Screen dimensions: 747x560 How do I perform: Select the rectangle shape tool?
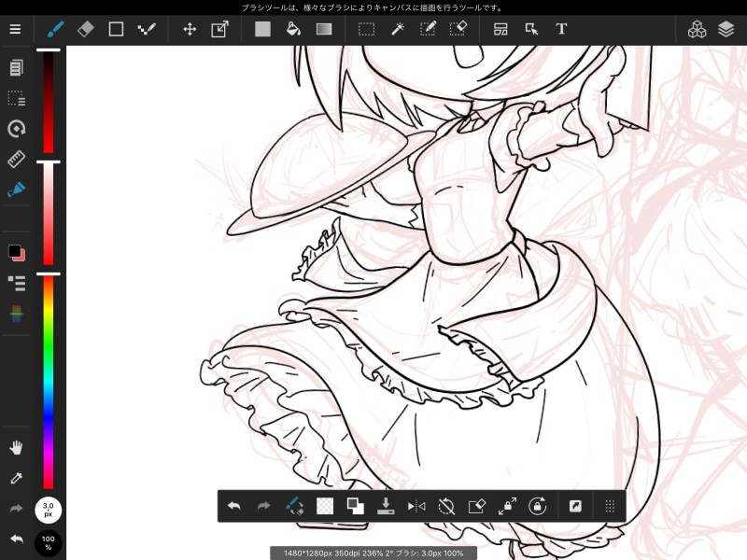pos(116,29)
